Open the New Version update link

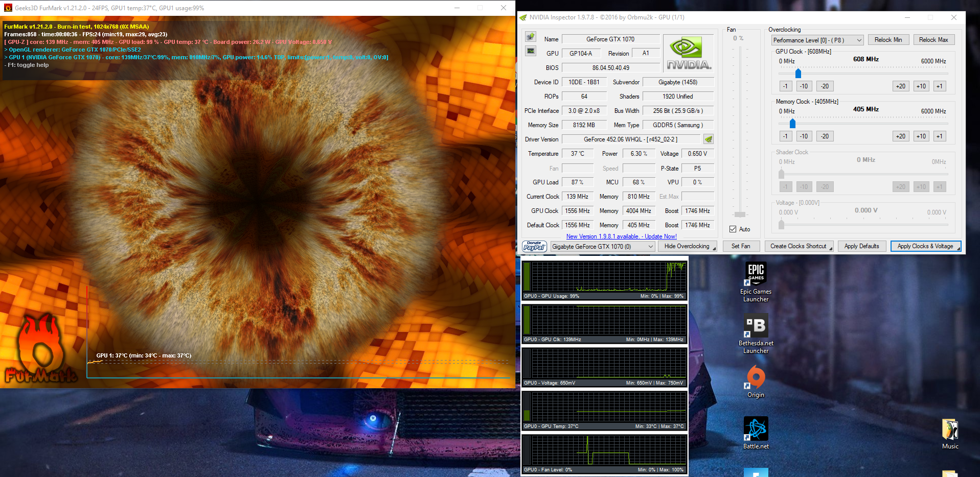coord(621,236)
